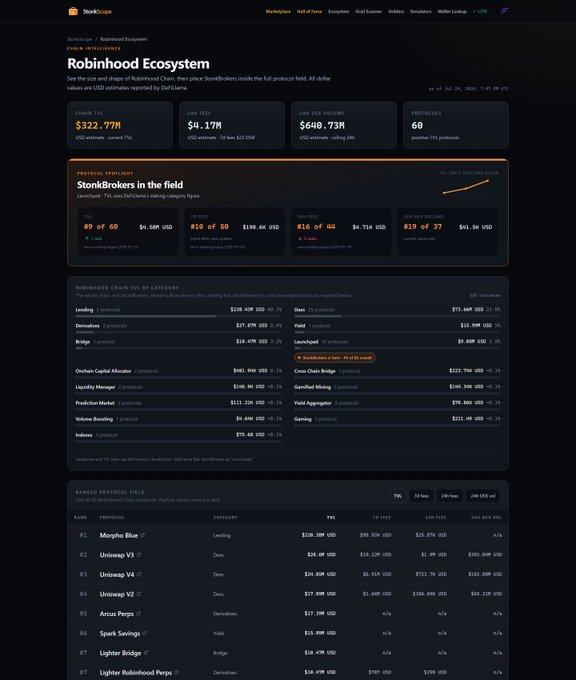Click the Gamified Mining category row

coord(397,389)
